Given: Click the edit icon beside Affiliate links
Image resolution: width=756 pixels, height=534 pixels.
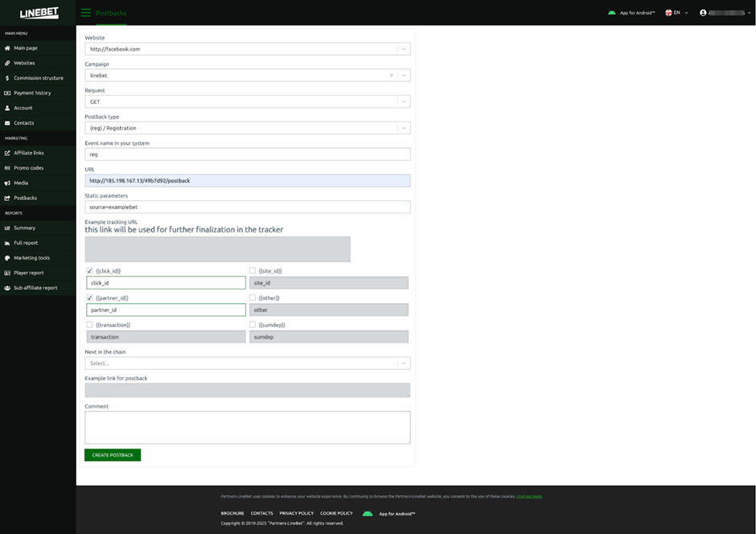Looking at the screenshot, I should click(x=7, y=153).
